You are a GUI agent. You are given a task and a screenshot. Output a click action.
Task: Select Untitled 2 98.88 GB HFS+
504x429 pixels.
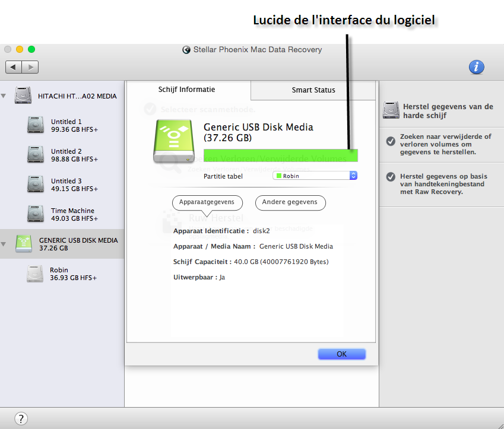pyautogui.click(x=74, y=155)
